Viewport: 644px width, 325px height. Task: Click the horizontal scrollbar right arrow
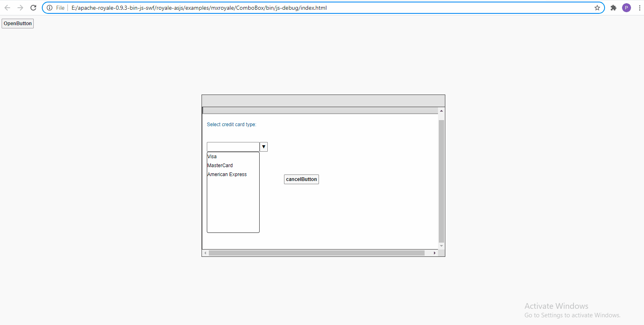pyautogui.click(x=435, y=253)
